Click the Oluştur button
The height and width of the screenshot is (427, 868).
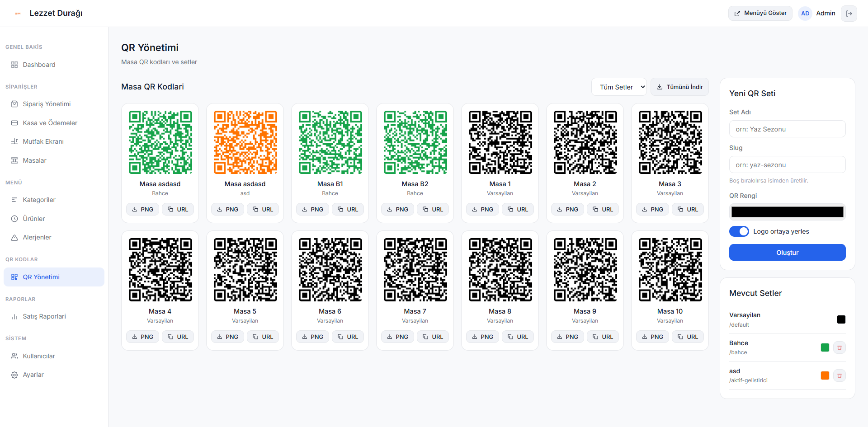787,253
